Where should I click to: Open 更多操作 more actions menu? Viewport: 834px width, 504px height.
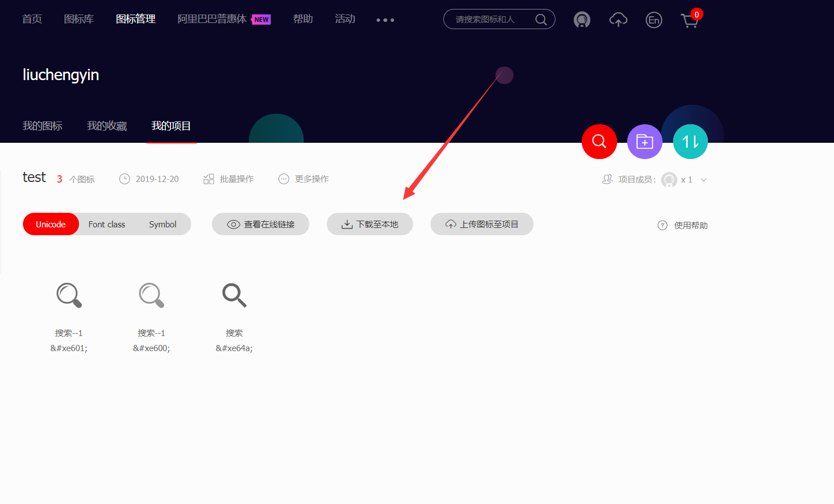(304, 179)
